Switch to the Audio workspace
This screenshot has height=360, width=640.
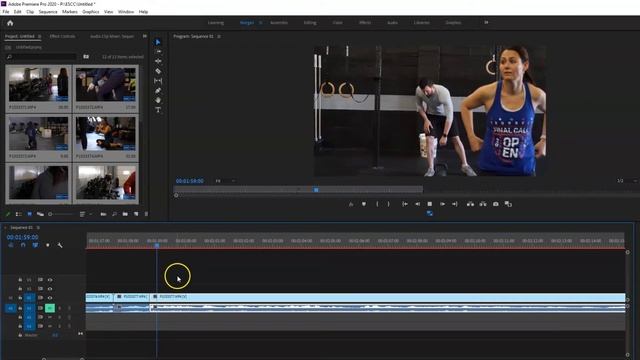click(392, 23)
